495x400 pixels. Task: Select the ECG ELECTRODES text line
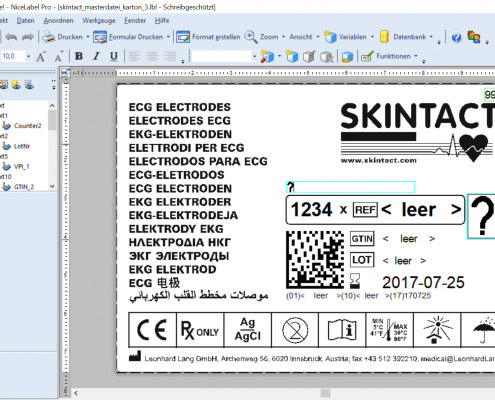click(180, 107)
